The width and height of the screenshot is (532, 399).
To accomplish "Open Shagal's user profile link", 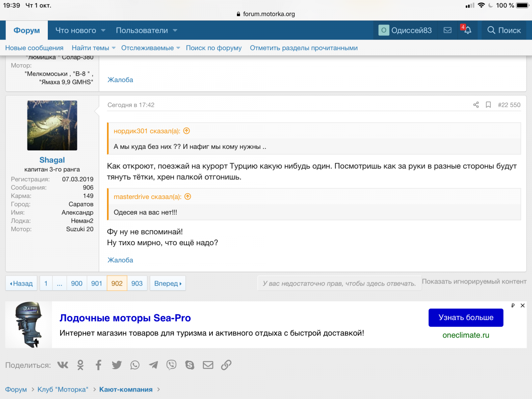I will click(52, 160).
